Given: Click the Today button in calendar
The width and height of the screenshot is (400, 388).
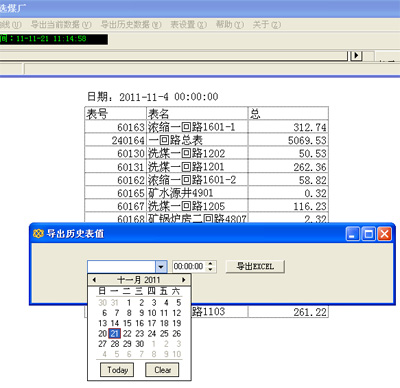Looking at the screenshot, I should click(x=117, y=370).
